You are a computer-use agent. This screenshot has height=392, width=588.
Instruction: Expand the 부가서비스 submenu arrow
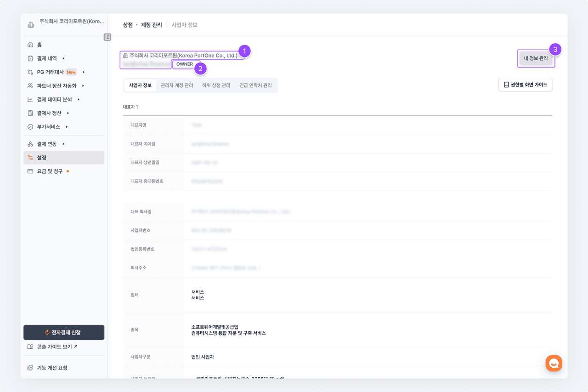point(67,127)
